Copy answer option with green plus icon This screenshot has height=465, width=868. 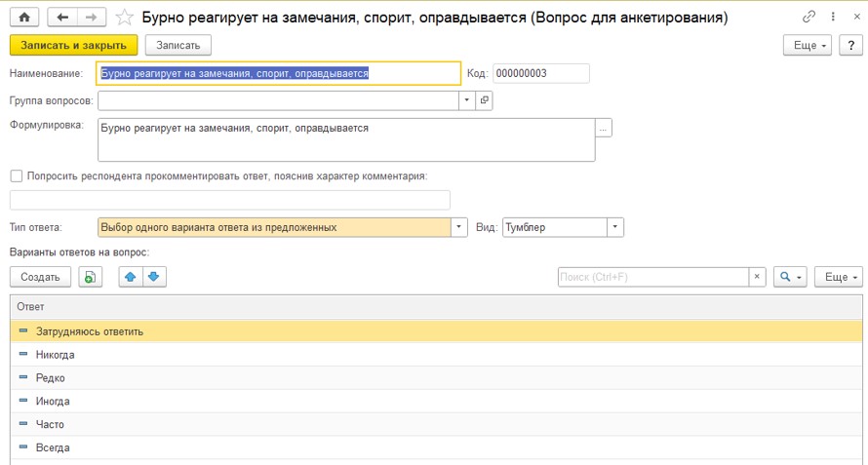pos(91,277)
